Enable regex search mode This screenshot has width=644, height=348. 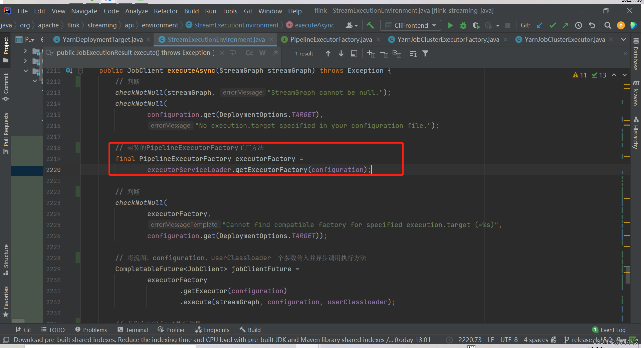pos(275,53)
